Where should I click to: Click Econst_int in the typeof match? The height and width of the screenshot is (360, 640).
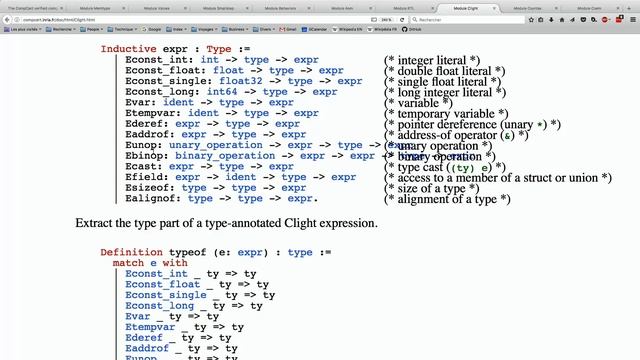(156, 273)
